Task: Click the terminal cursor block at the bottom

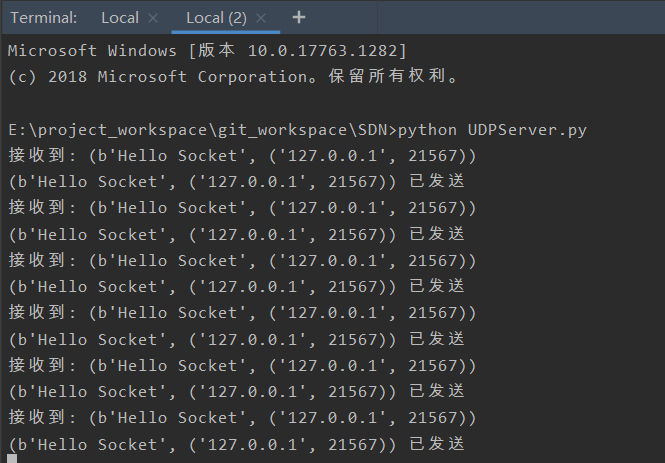Action: [12, 458]
